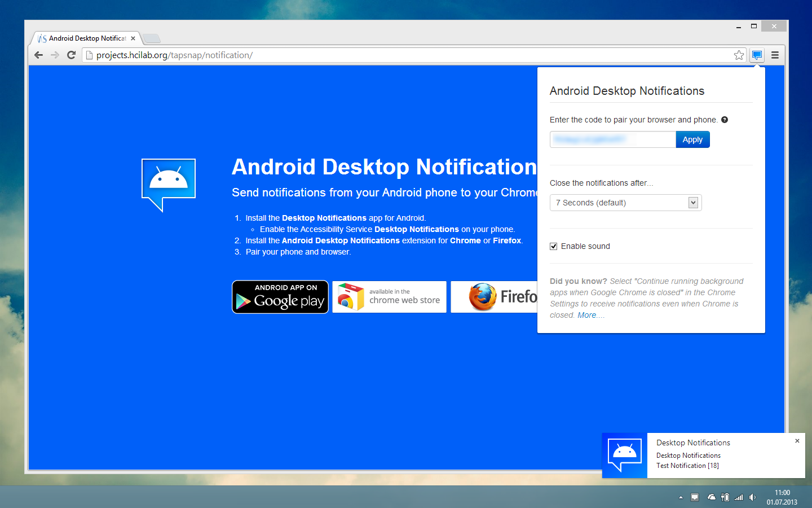
Task: Apply the pairing code
Action: pos(692,139)
